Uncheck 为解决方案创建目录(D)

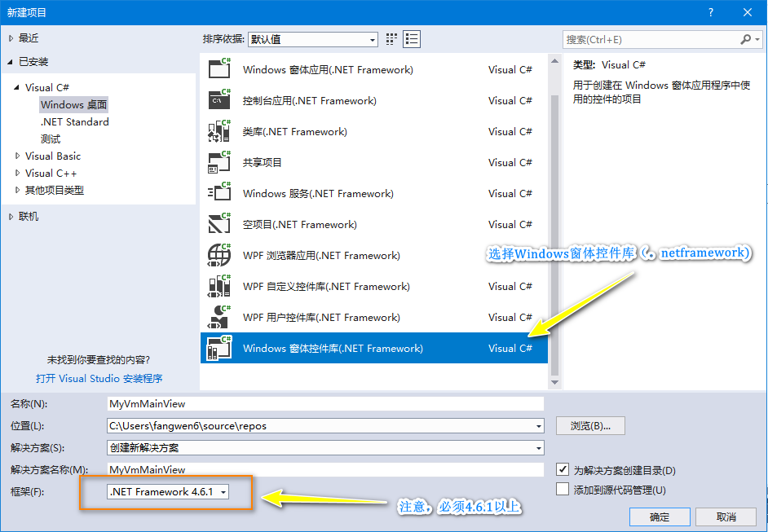[563, 469]
